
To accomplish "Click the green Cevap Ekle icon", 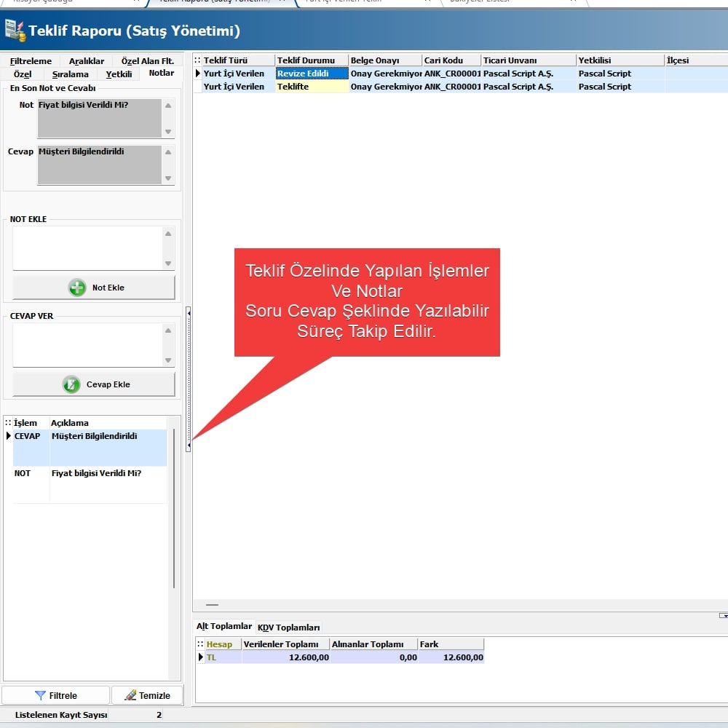I will click(71, 384).
